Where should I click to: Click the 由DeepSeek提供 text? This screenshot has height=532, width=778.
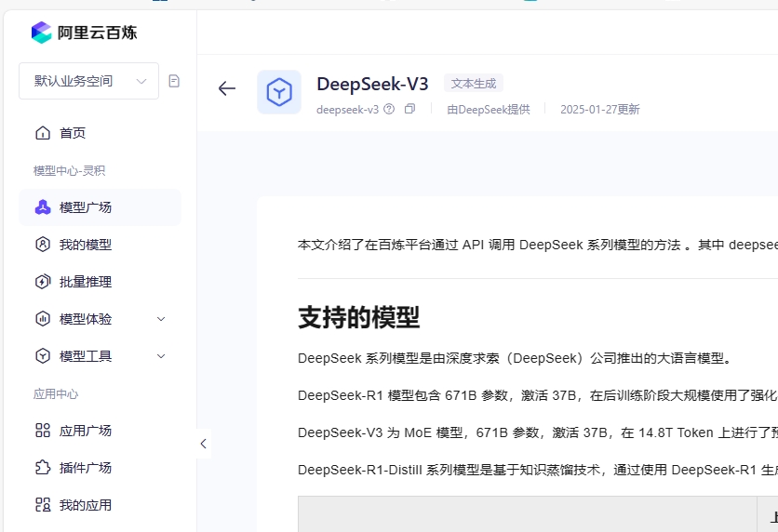pyautogui.click(x=489, y=109)
